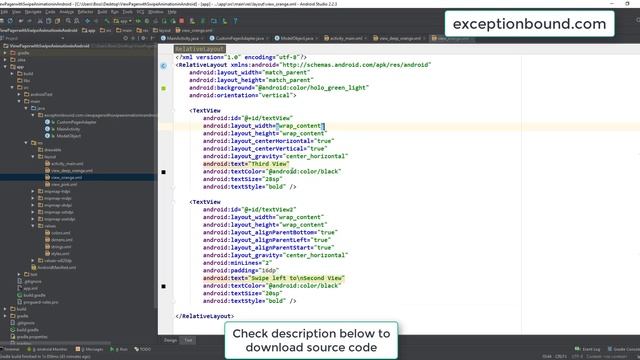Click the Debug app bug icon
640x360 pixels.
(147, 21)
